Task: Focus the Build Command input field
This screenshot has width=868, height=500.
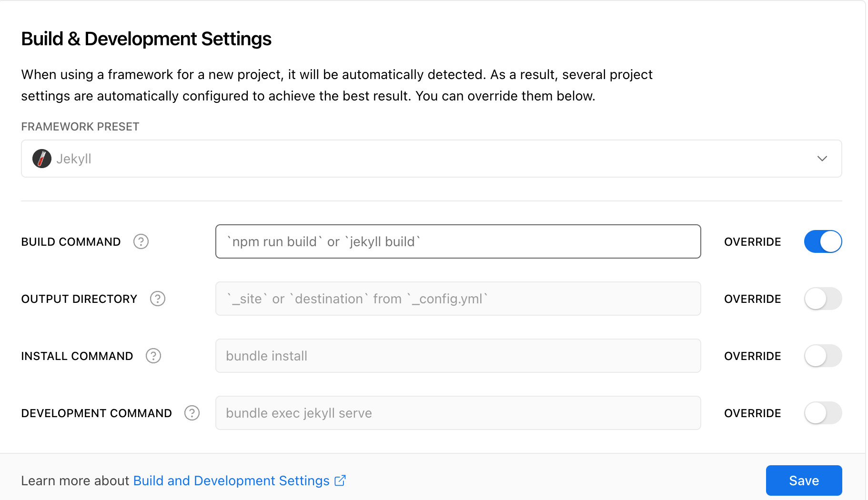Action: coord(458,242)
